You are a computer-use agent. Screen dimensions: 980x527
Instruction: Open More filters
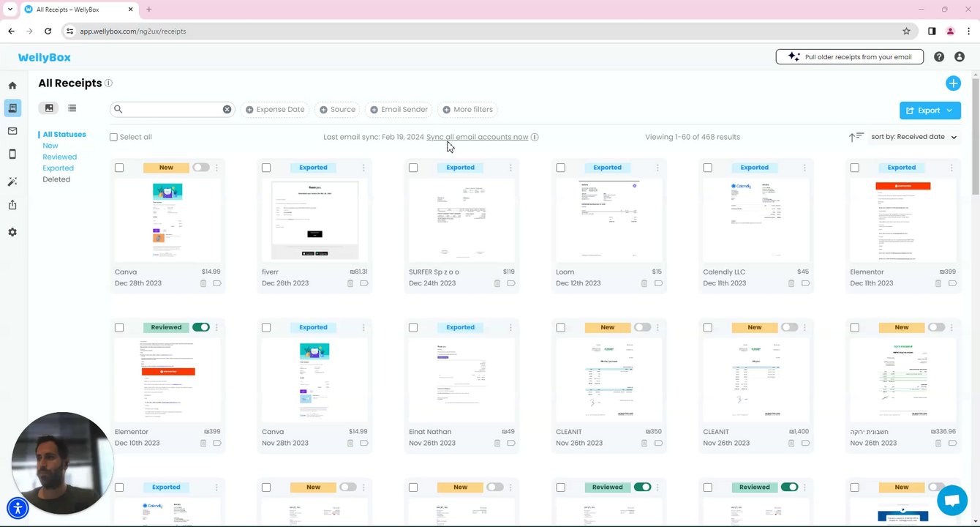tap(467, 110)
